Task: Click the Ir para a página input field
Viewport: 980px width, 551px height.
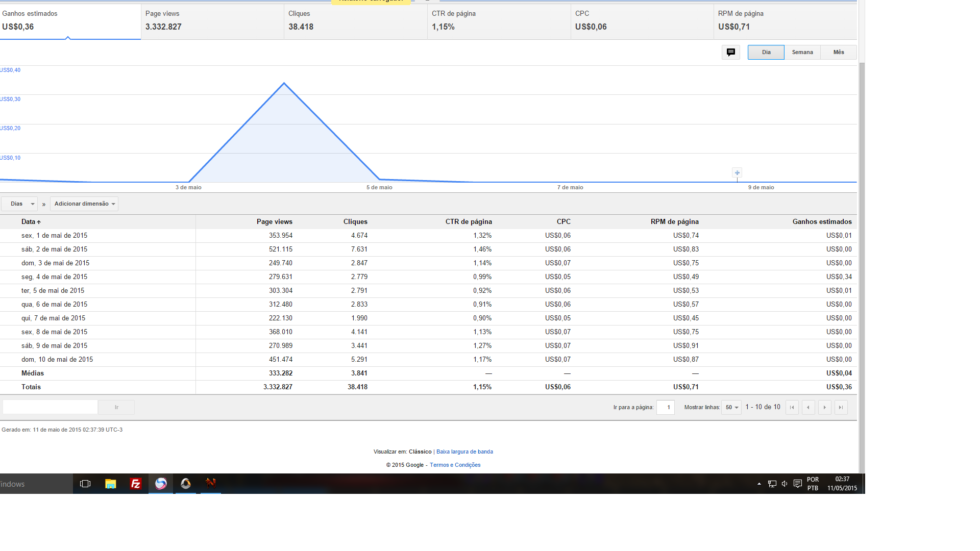Action: tap(665, 407)
